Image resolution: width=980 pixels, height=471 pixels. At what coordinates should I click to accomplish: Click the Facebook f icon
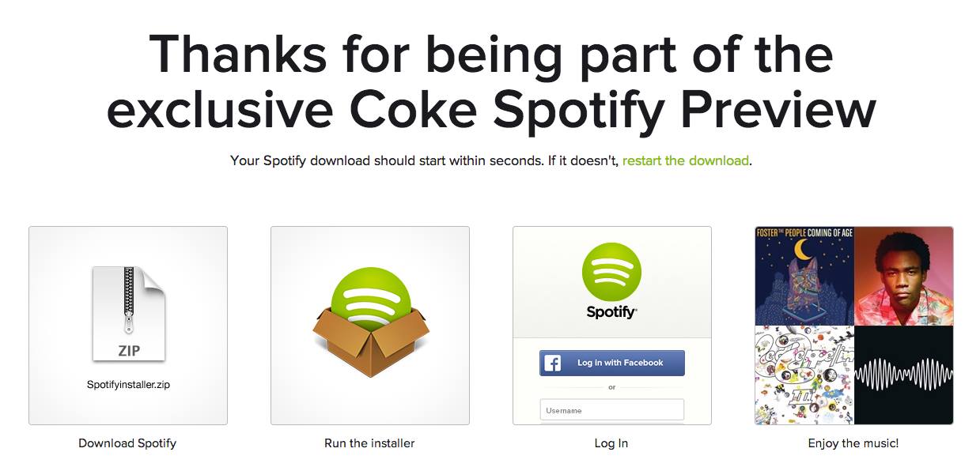click(x=553, y=363)
